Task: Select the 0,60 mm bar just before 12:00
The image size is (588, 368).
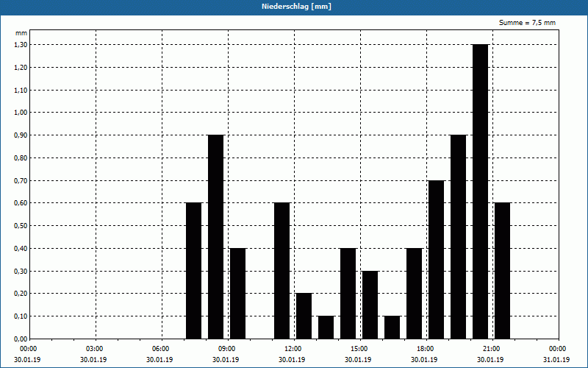Action: tap(282, 271)
